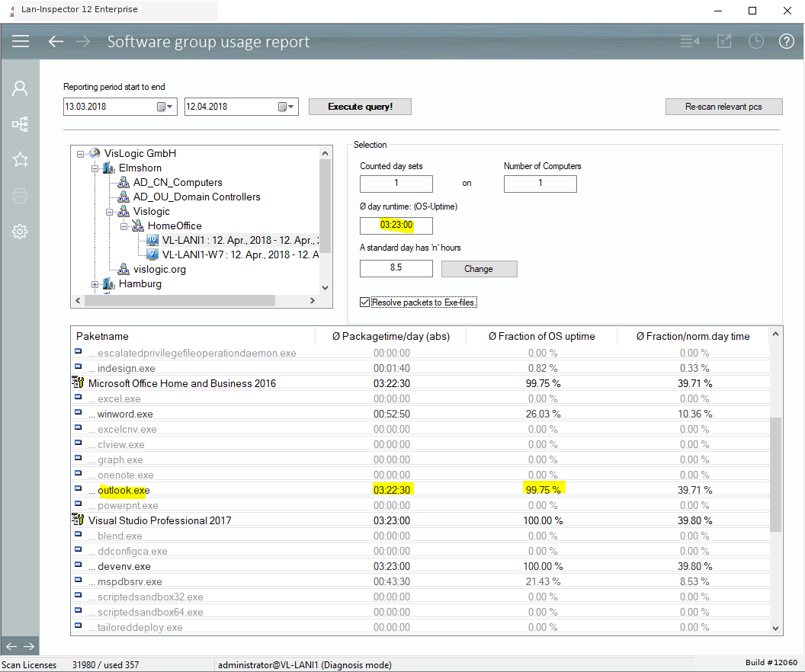Sort by Ø Fraction/norm.day time column

693,337
